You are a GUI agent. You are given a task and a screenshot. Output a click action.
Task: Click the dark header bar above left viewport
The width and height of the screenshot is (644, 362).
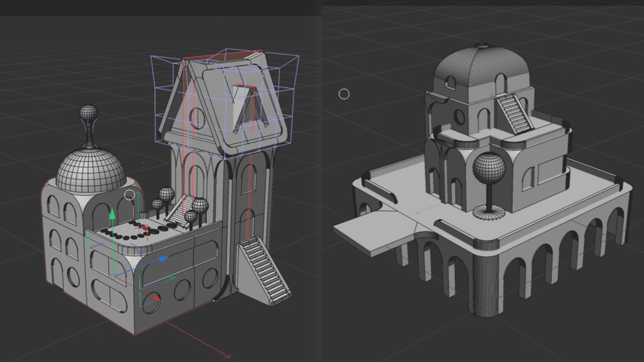160,7
